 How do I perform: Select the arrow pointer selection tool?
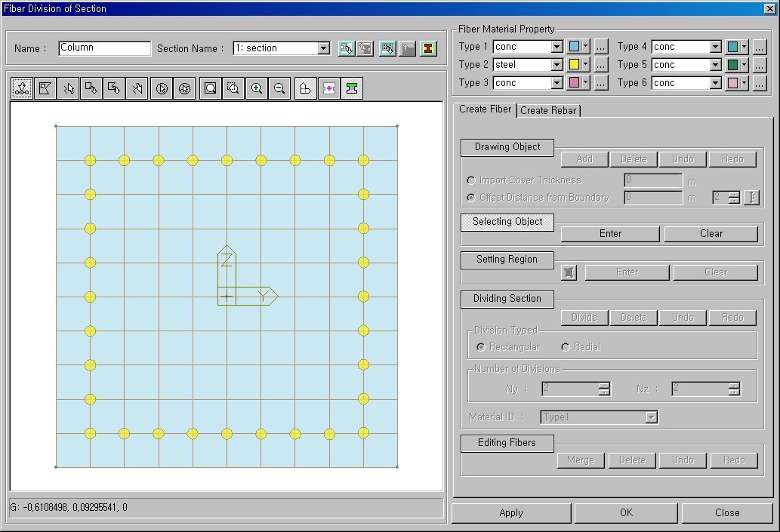(69, 89)
